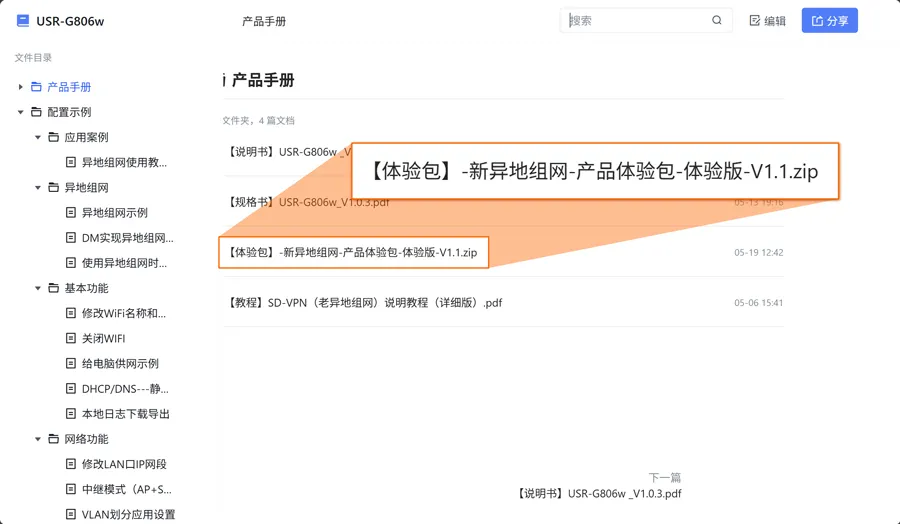Viewport: 900px width, 524px height.
Task: Click the 产品手册 folder icon in sidebar
Action: point(37,87)
